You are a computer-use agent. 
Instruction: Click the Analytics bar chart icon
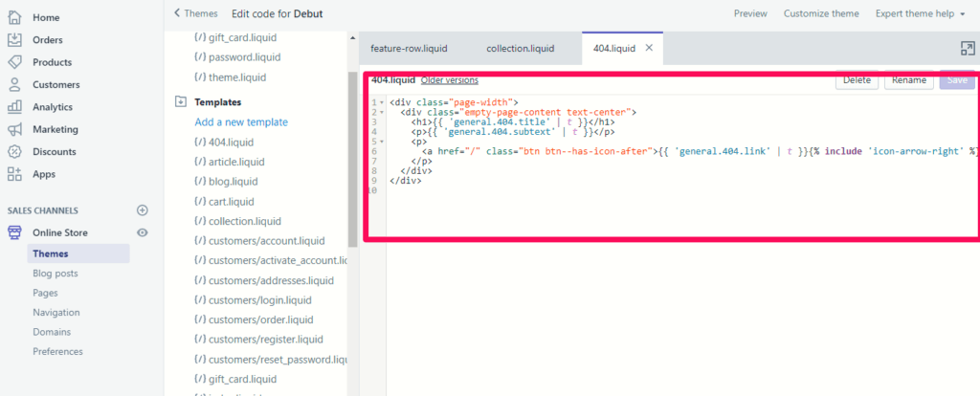point(14,107)
